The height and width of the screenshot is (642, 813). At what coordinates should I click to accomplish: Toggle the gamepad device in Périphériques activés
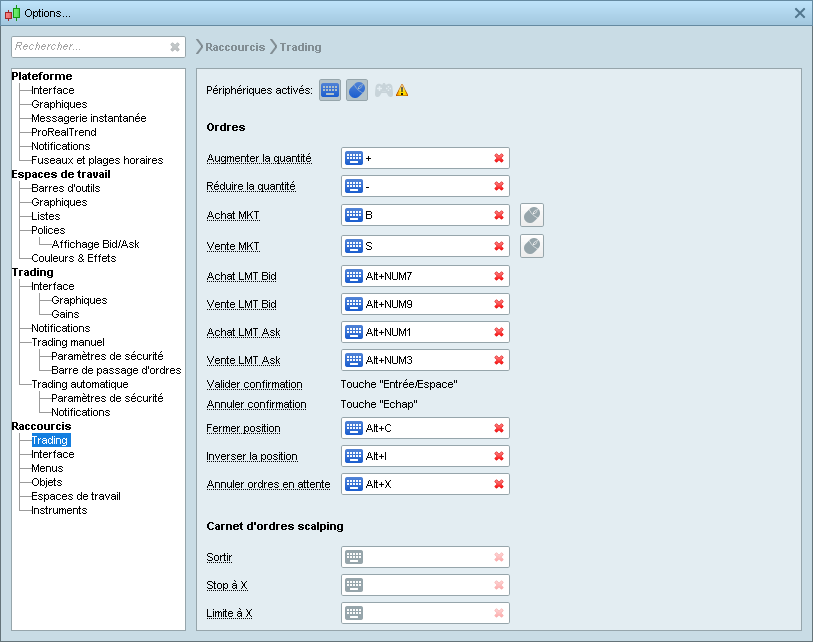pyautogui.click(x=384, y=91)
